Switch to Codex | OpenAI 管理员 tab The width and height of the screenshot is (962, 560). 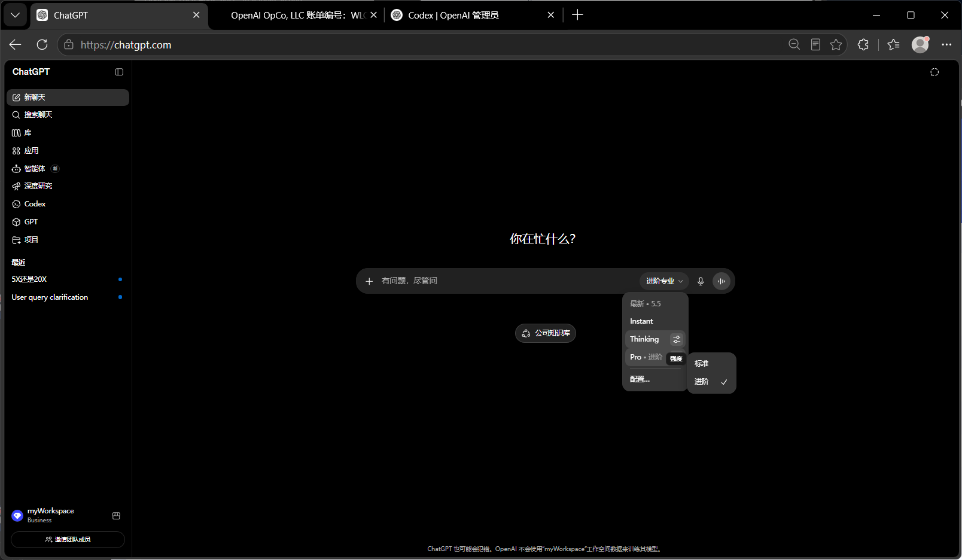(473, 16)
